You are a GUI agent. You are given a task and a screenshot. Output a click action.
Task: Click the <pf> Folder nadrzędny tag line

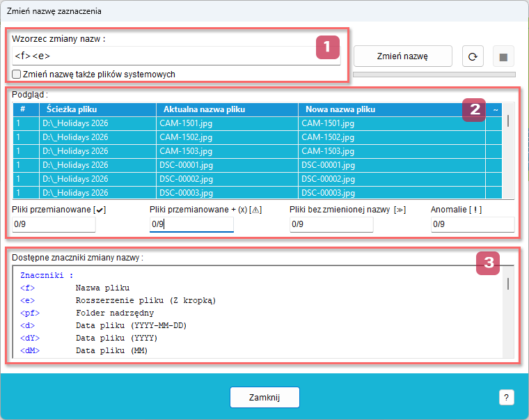click(x=87, y=313)
